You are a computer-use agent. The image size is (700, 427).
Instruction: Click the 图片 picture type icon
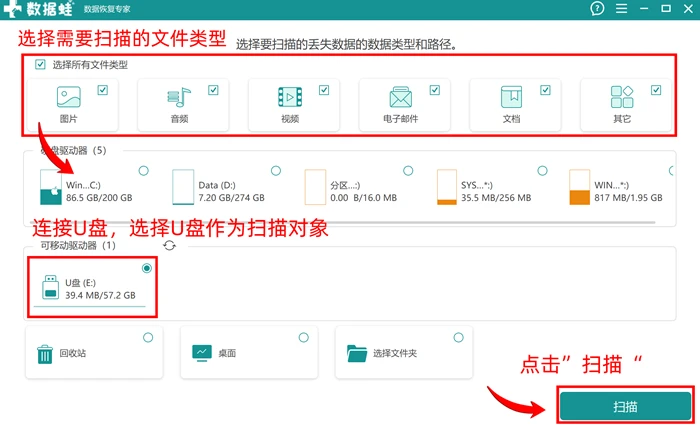tap(69, 97)
